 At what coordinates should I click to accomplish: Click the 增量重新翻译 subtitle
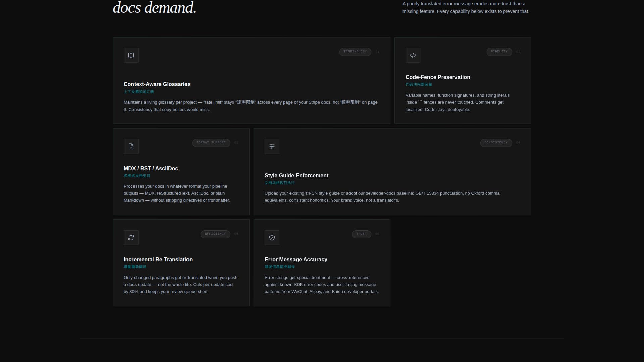135,267
